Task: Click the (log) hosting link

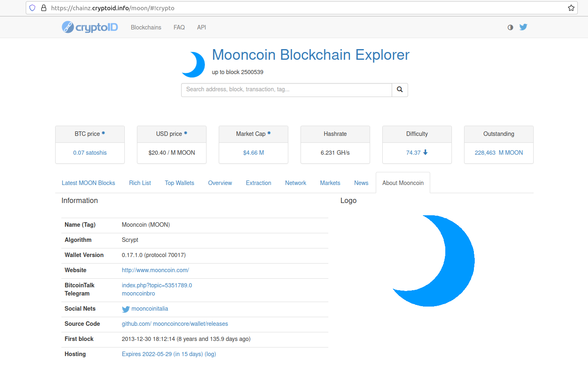Action: click(210, 354)
